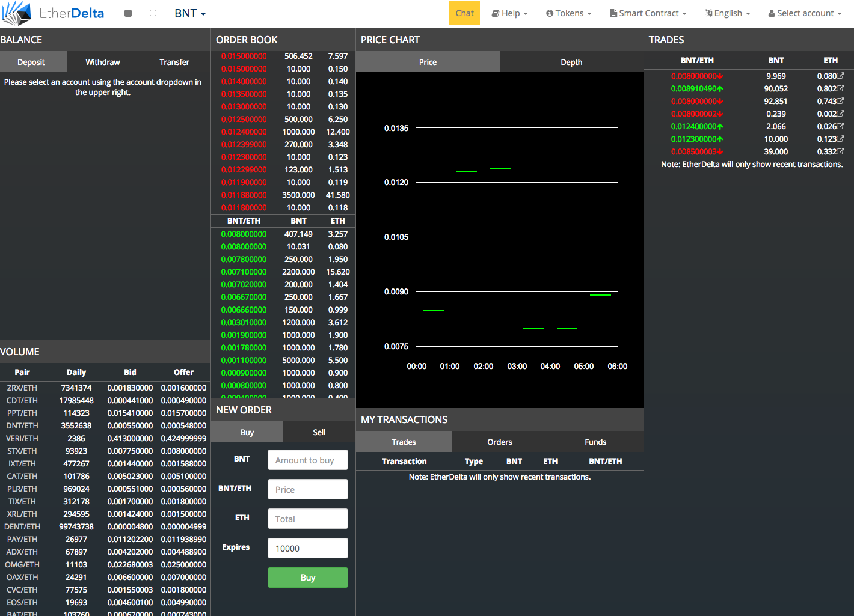Open the Smart Contract dropdown

coord(648,13)
